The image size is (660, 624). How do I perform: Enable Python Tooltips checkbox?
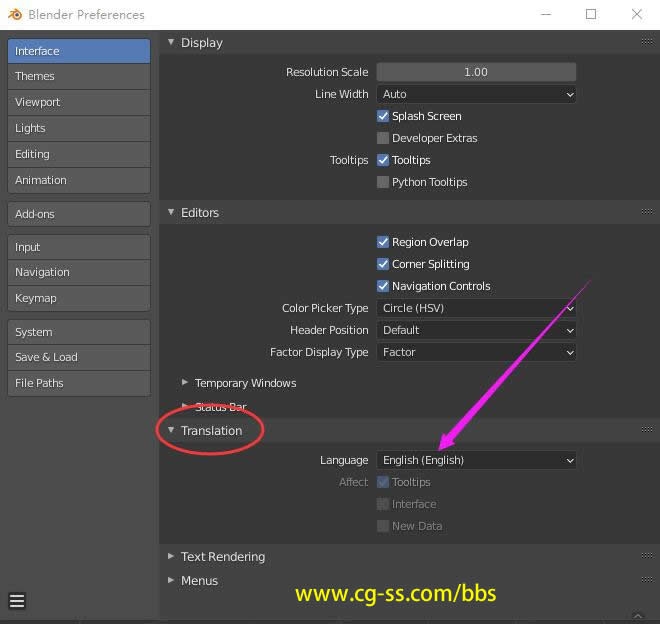[x=383, y=182]
